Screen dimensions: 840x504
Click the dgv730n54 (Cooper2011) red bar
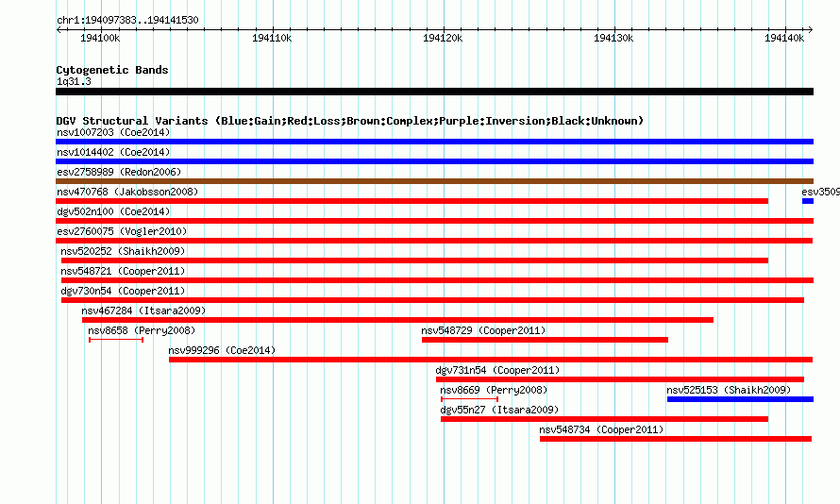pos(432,300)
